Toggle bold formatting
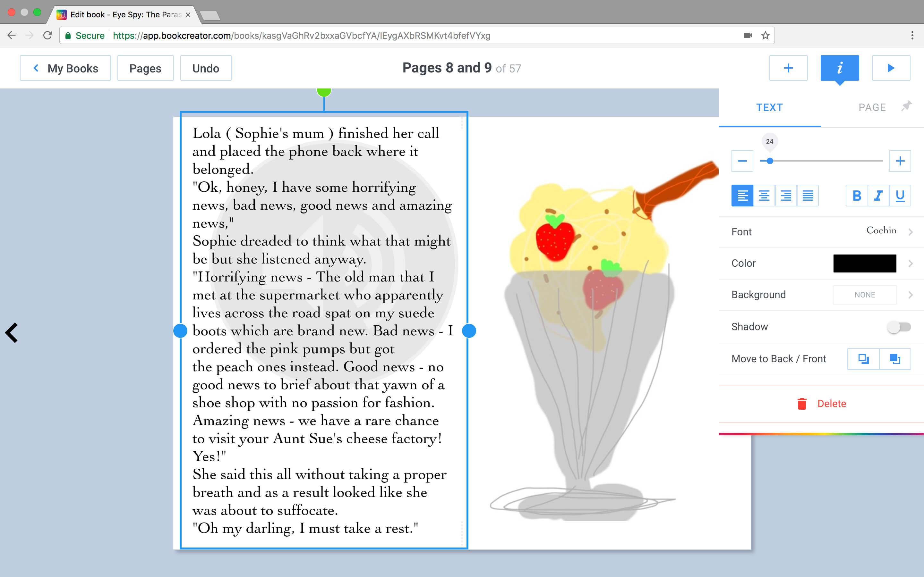 pyautogui.click(x=856, y=196)
